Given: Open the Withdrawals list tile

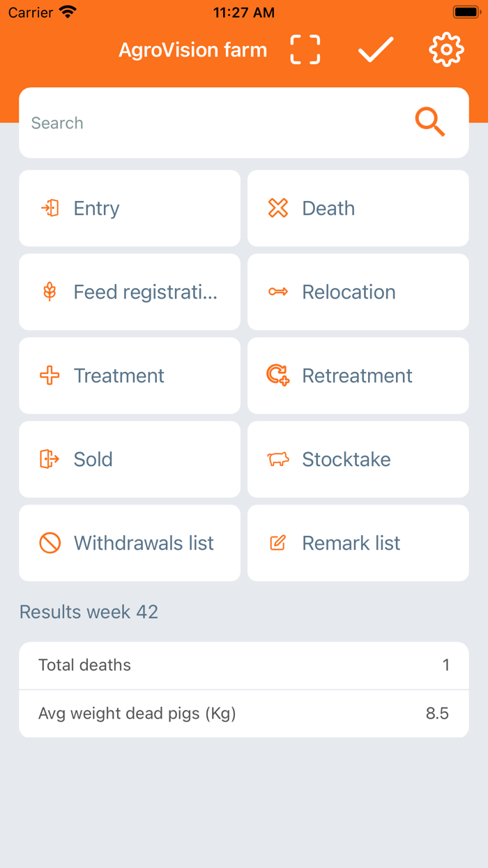Looking at the screenshot, I should tap(130, 543).
